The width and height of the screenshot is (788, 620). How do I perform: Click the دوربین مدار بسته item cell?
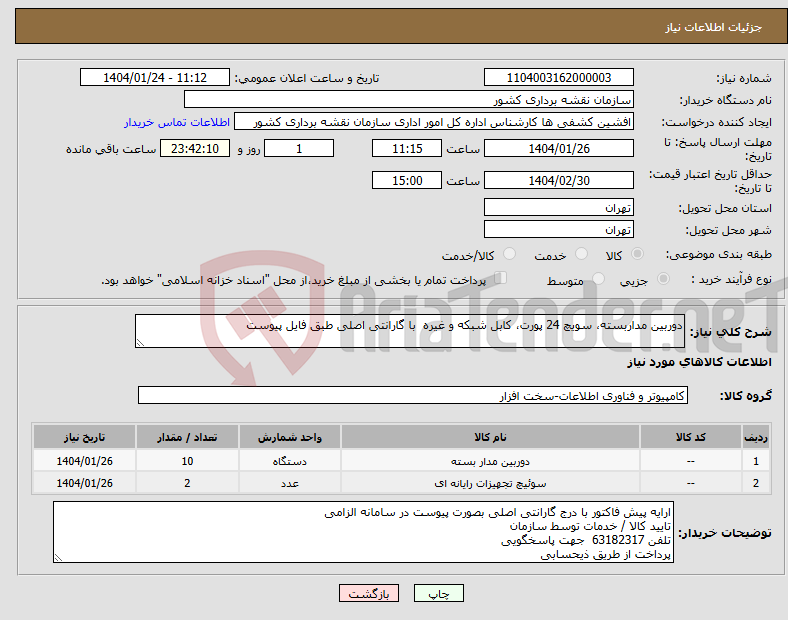490,461
